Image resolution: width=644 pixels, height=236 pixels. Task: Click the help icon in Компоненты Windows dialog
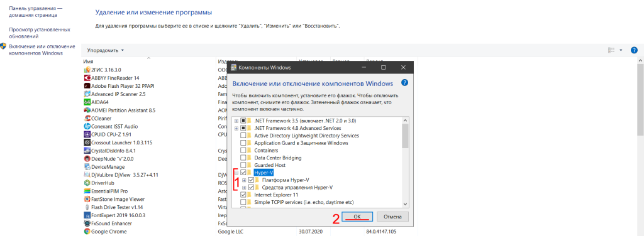pyautogui.click(x=404, y=83)
